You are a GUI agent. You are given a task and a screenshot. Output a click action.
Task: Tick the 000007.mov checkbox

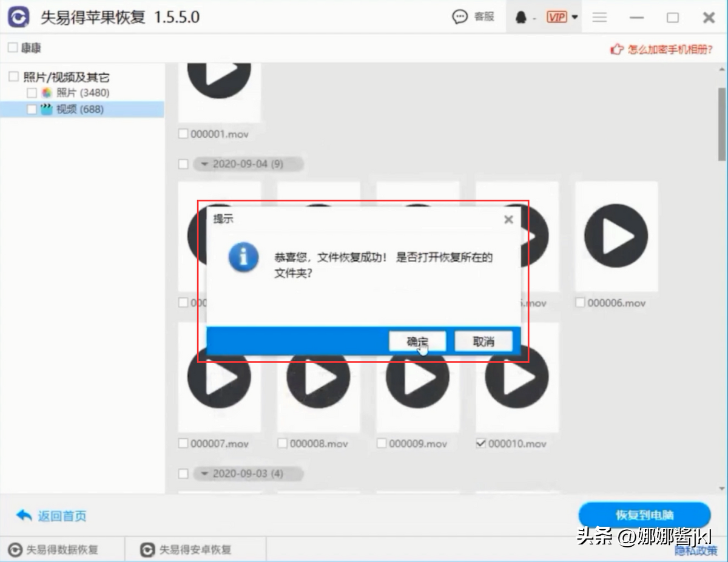coord(183,444)
